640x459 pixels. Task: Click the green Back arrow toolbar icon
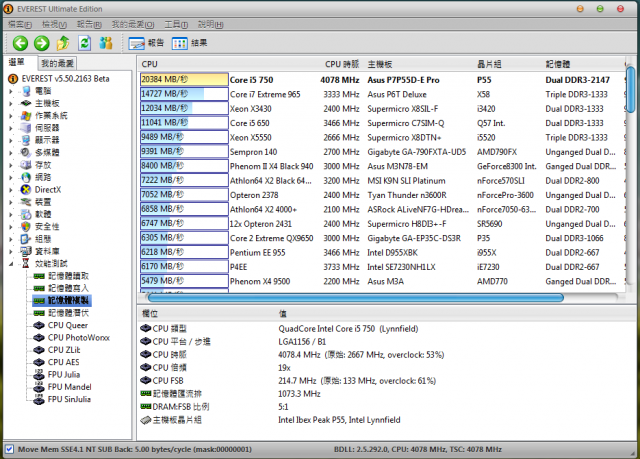point(20,43)
